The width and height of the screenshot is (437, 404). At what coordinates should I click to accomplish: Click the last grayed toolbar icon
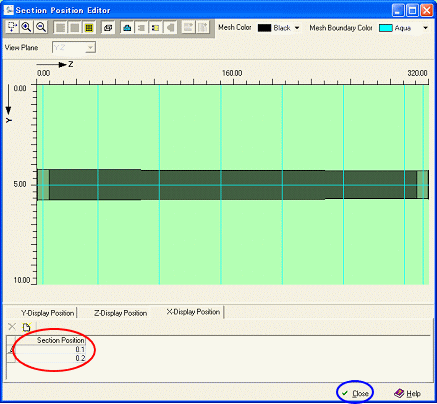click(202, 28)
